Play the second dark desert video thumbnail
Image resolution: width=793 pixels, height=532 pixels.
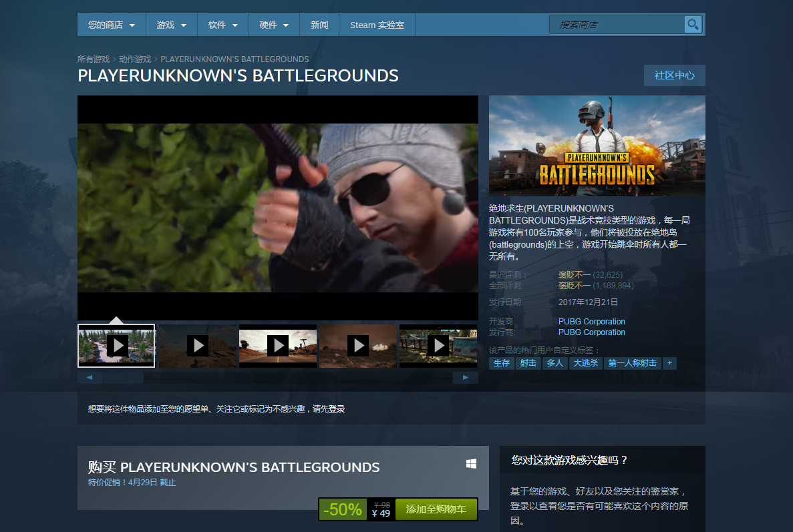tap(197, 346)
